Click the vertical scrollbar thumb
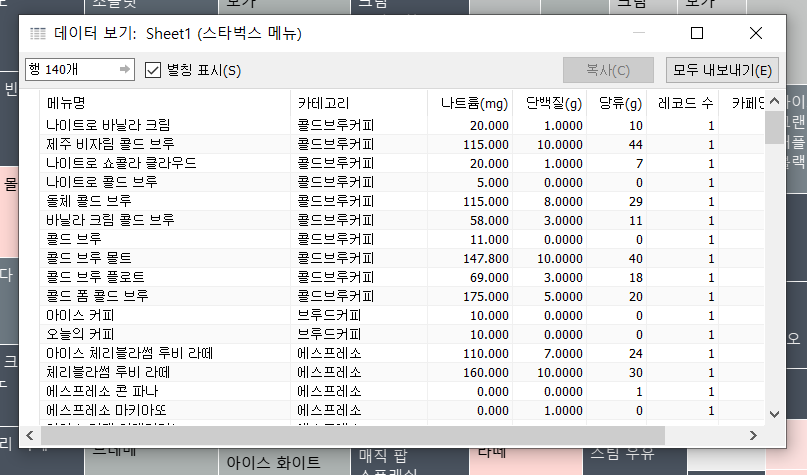The height and width of the screenshot is (475, 807). (x=775, y=127)
